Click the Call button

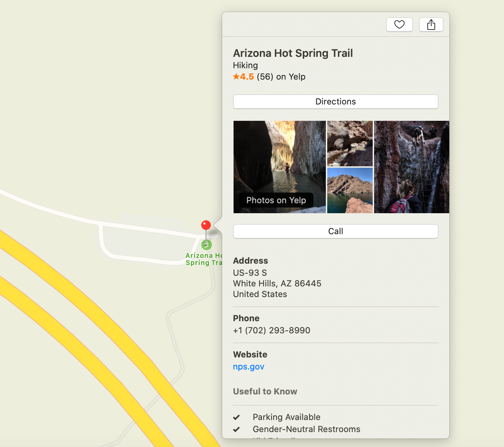[x=335, y=231]
